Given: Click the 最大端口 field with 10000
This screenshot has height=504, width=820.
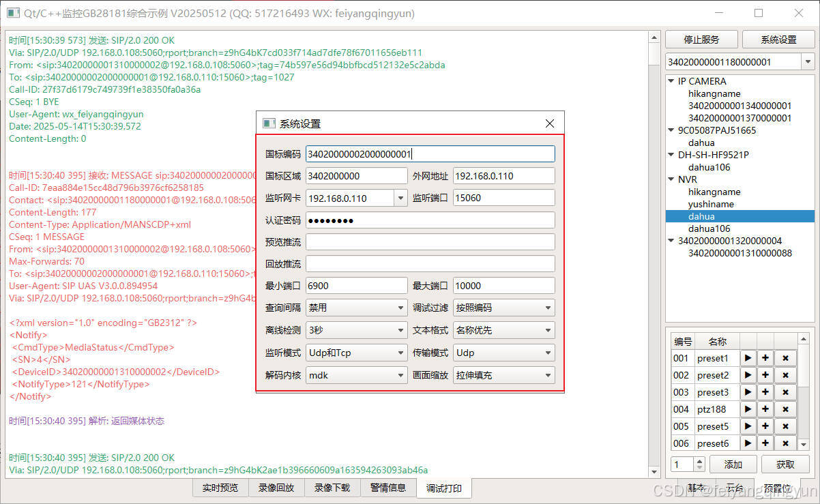Looking at the screenshot, I should pos(503,286).
